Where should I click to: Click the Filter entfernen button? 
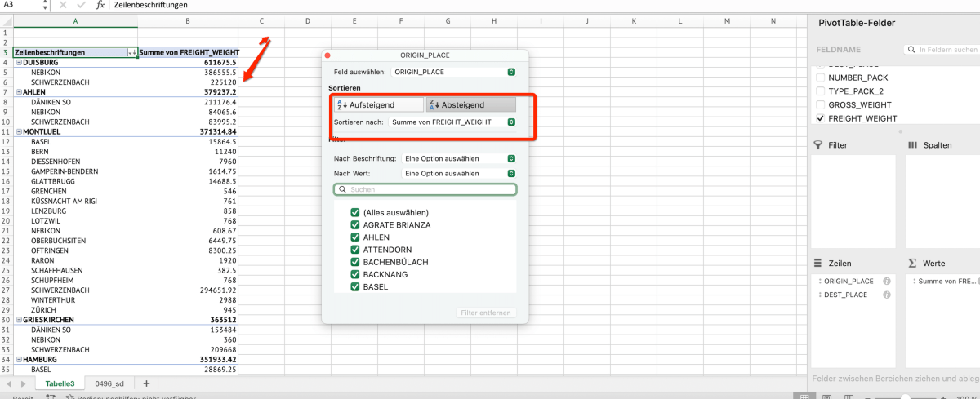pyautogui.click(x=486, y=313)
